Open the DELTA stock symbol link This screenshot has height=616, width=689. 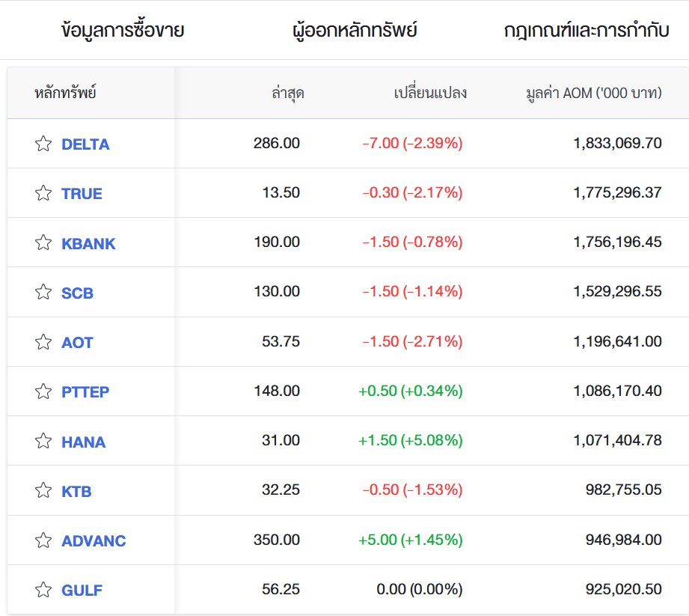point(85,144)
